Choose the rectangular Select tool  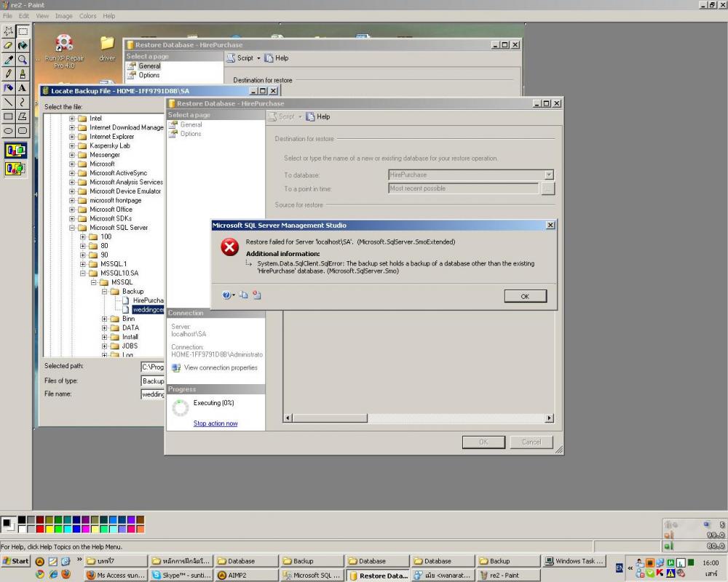(x=23, y=31)
